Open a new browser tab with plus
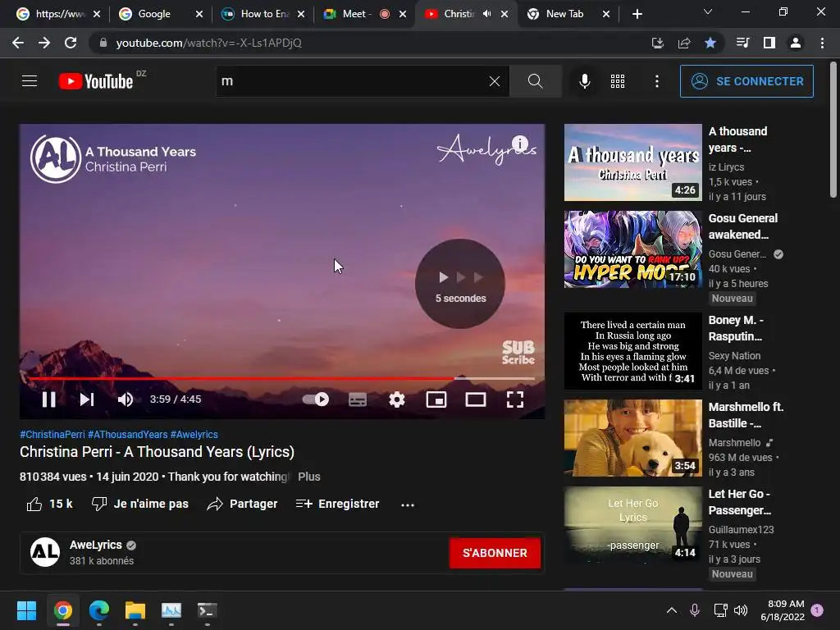840x630 pixels. [x=637, y=14]
